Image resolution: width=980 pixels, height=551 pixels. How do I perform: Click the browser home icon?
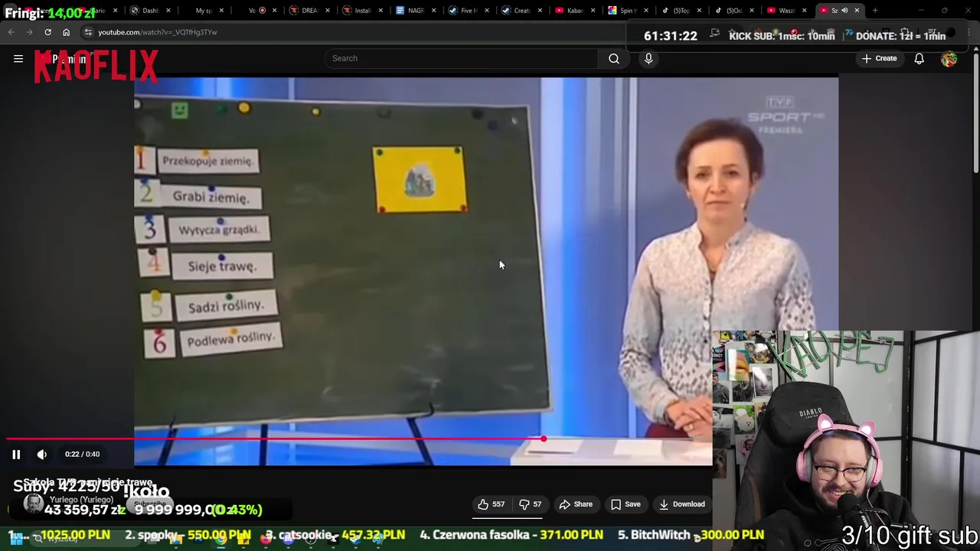tap(66, 32)
